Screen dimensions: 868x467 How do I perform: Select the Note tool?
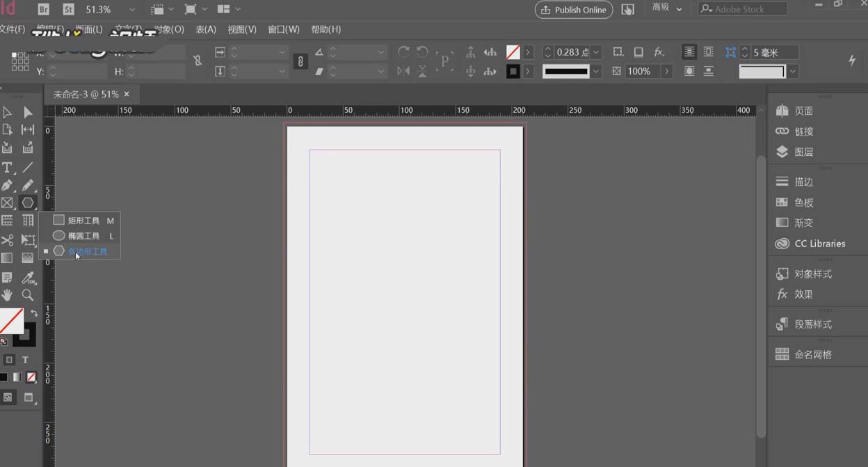pyautogui.click(x=7, y=278)
